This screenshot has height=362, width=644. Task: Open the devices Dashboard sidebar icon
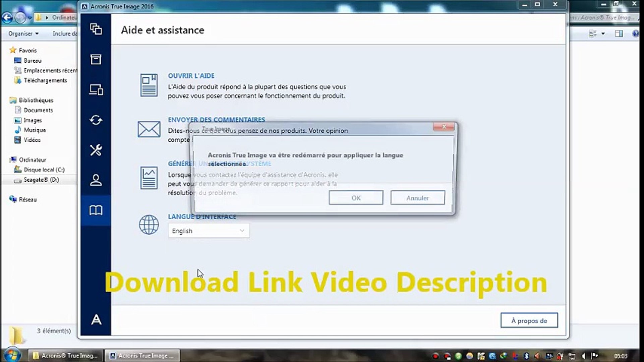tap(96, 90)
